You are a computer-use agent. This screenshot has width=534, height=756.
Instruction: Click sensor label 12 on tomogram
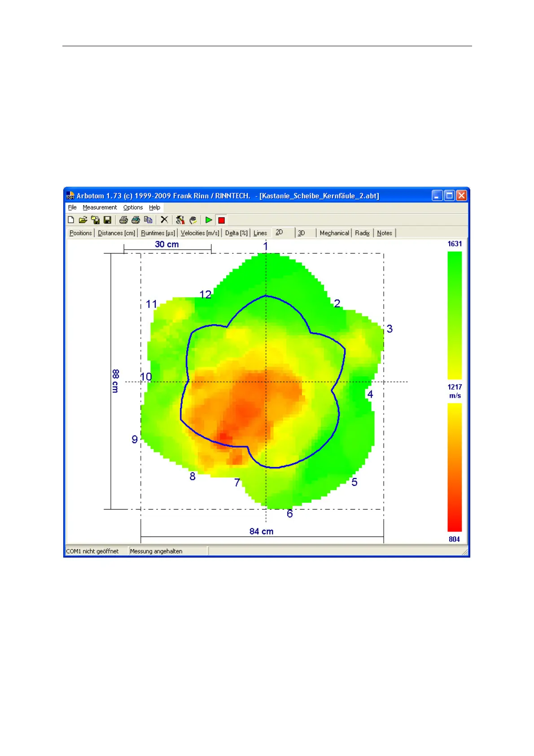[206, 294]
